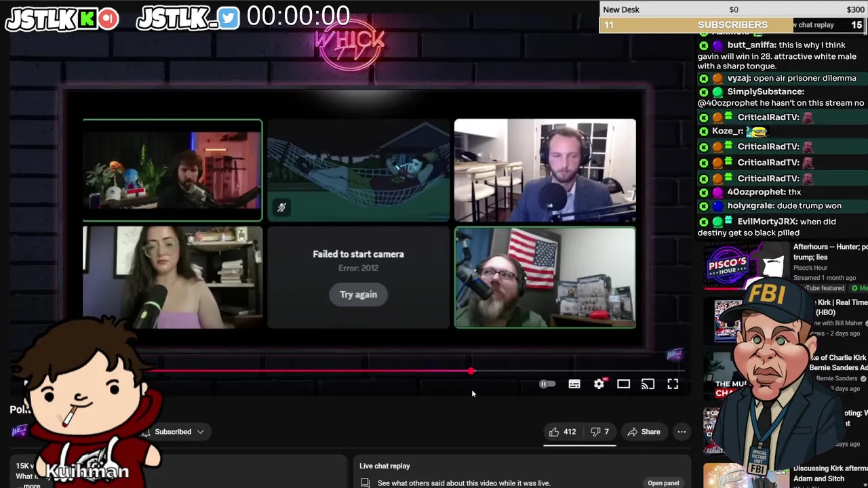This screenshot has height=488, width=868.
Task: Expand description with the ...more link
Action: click(x=31, y=485)
